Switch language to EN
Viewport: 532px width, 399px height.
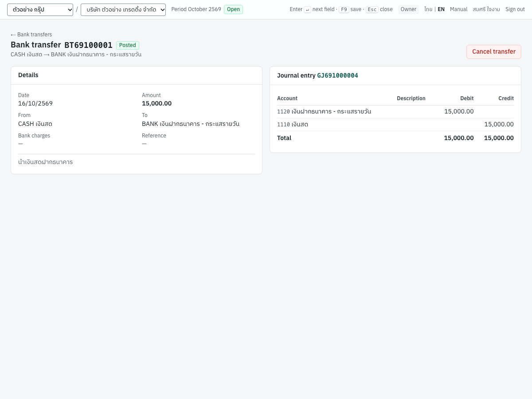tap(441, 9)
